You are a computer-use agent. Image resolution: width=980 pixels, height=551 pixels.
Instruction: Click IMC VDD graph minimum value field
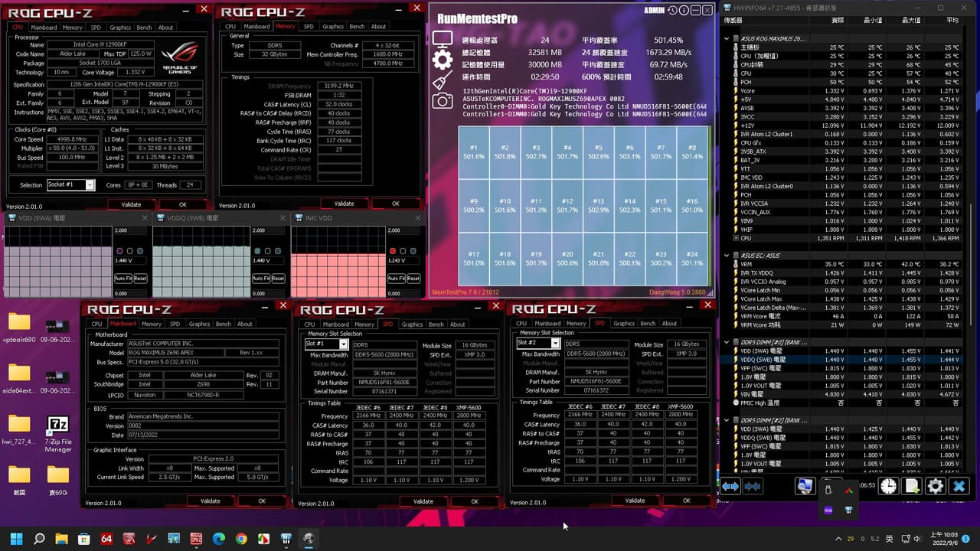pyautogui.click(x=402, y=292)
